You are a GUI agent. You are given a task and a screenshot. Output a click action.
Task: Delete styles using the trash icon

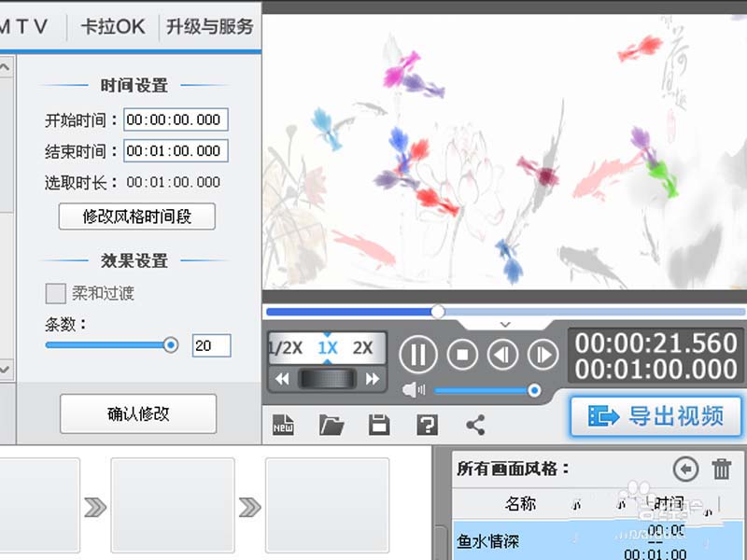[x=724, y=470]
